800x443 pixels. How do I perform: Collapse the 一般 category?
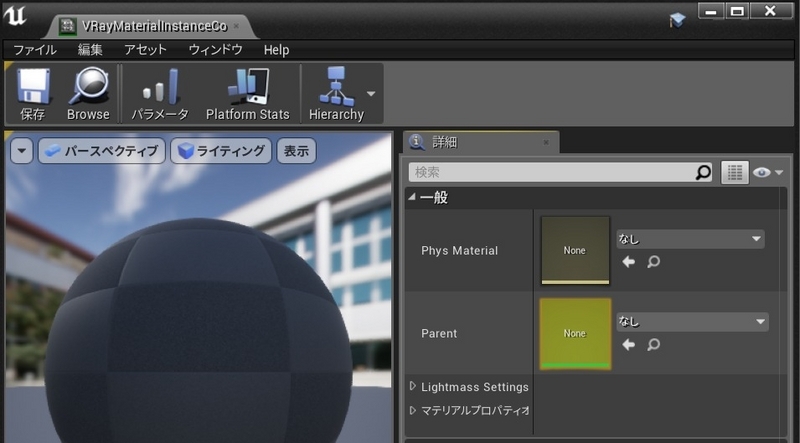coord(412,197)
